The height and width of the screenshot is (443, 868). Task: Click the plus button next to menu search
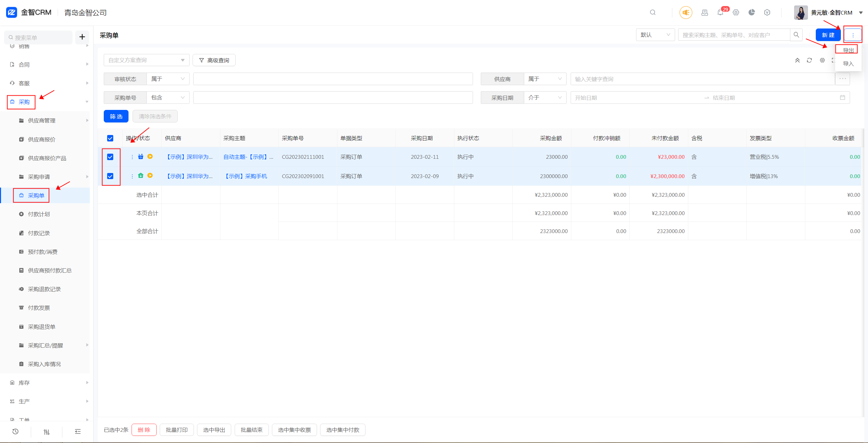(x=82, y=37)
